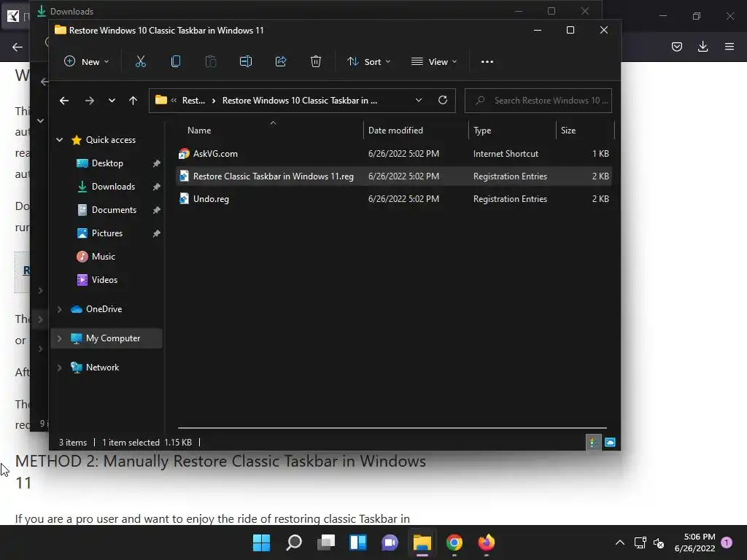Click the Cut scissors icon in toolbar
Screen dimensions: 747x560
click(141, 61)
